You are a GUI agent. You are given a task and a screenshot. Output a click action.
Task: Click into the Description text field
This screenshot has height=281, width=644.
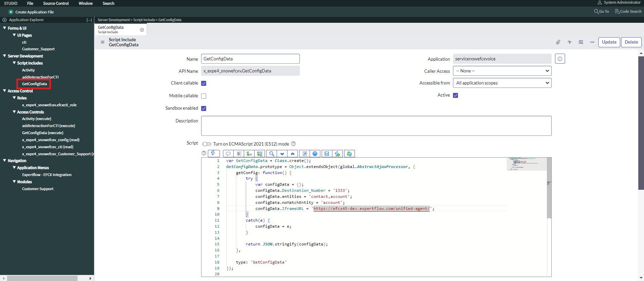click(x=376, y=126)
